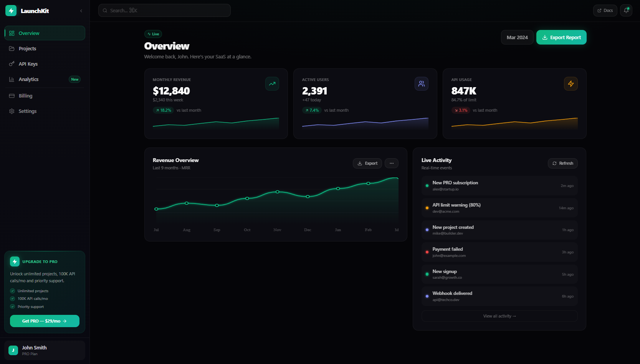Open the revenue chart three-dots menu
Screen dimensions: 640x364
391,163
